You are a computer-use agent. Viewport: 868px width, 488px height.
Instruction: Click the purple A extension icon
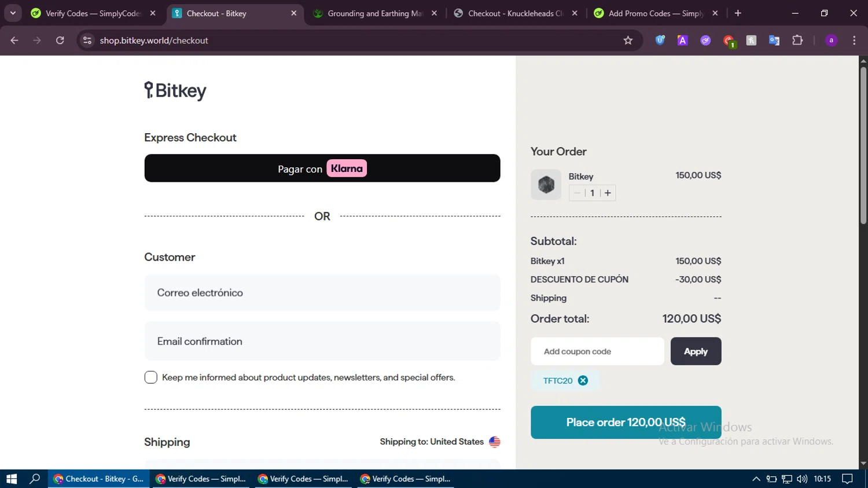pos(682,41)
